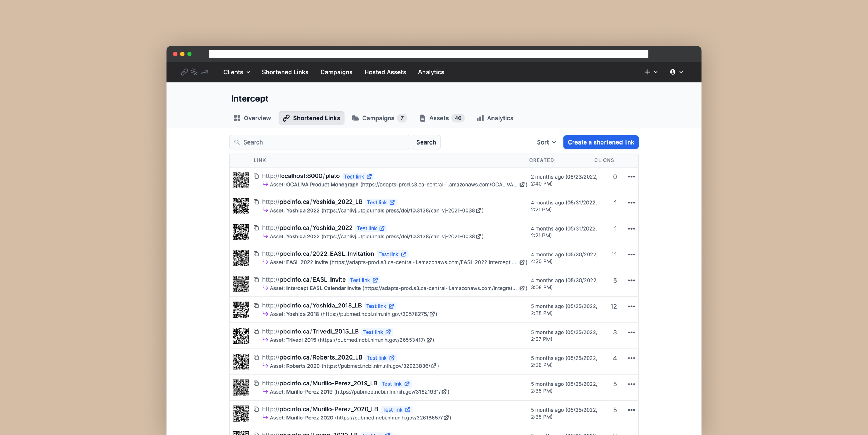Click the Intercept page heading
Image resolution: width=868 pixels, height=435 pixels.
[250, 98]
